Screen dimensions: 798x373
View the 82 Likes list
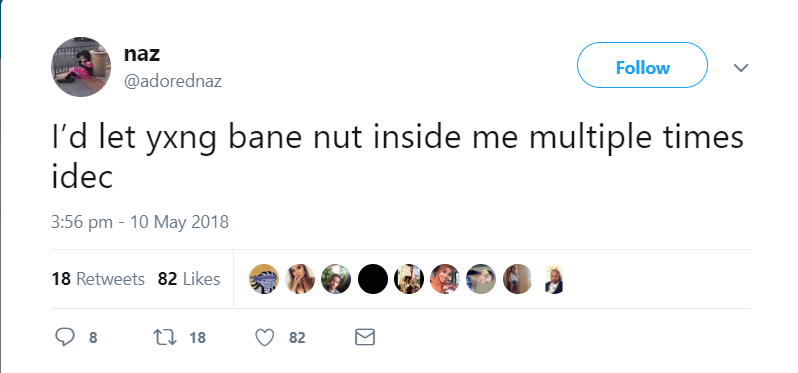[x=189, y=279]
